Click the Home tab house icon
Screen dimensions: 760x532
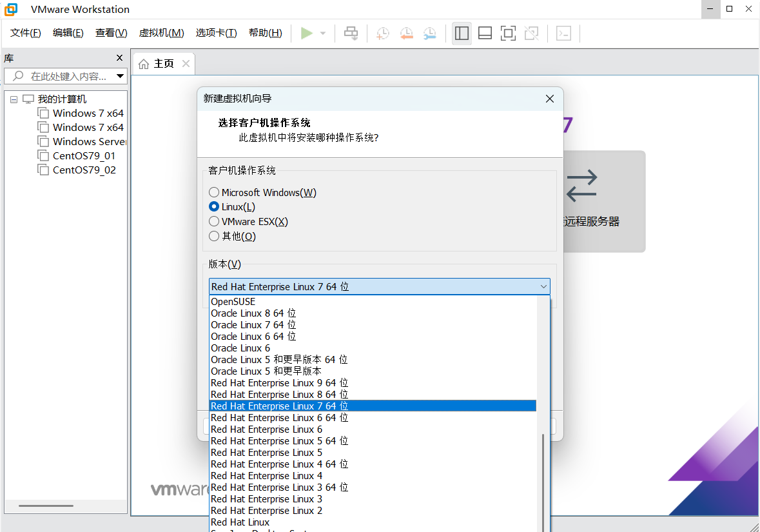tap(144, 64)
